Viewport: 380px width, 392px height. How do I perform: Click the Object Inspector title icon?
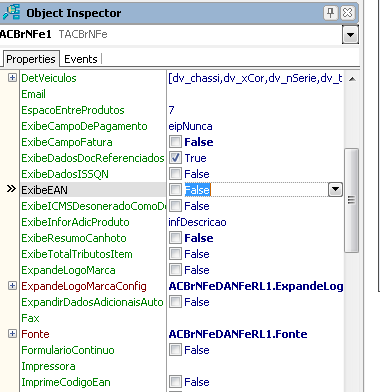[x=11, y=12]
